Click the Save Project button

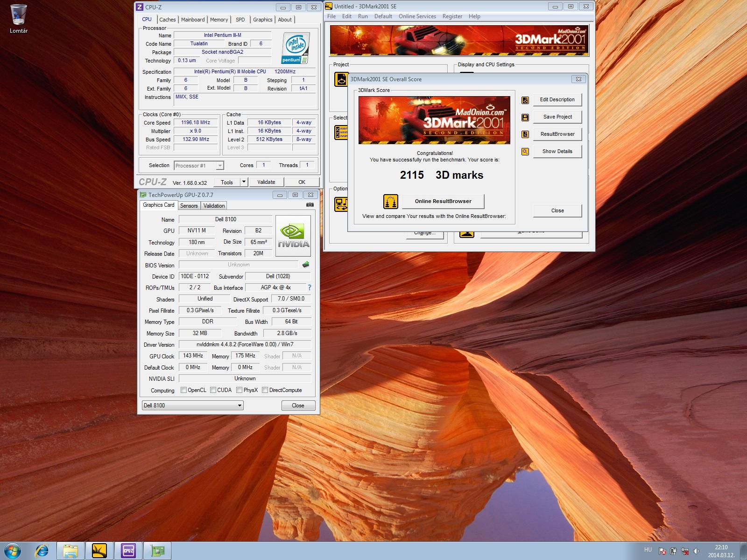[557, 117]
